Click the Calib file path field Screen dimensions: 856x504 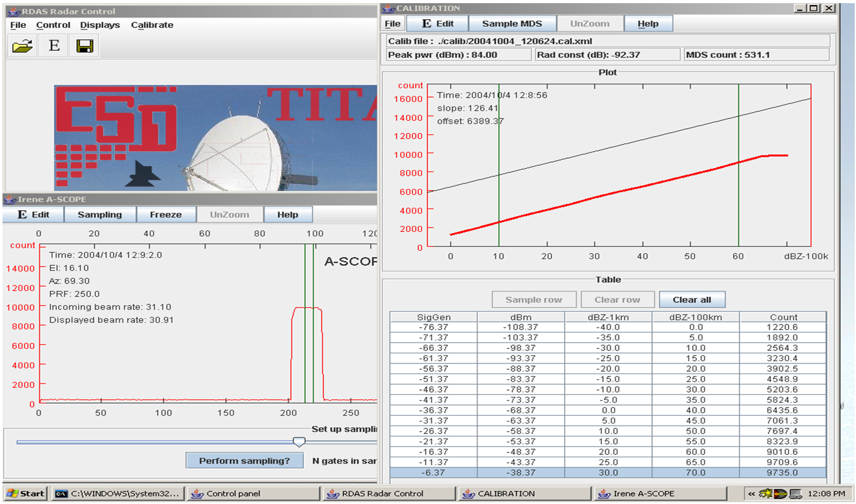(608, 41)
